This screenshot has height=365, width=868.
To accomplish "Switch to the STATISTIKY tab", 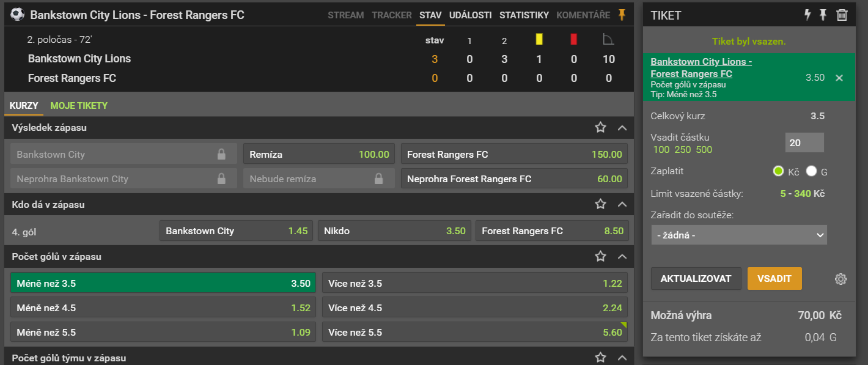I will pos(524,15).
